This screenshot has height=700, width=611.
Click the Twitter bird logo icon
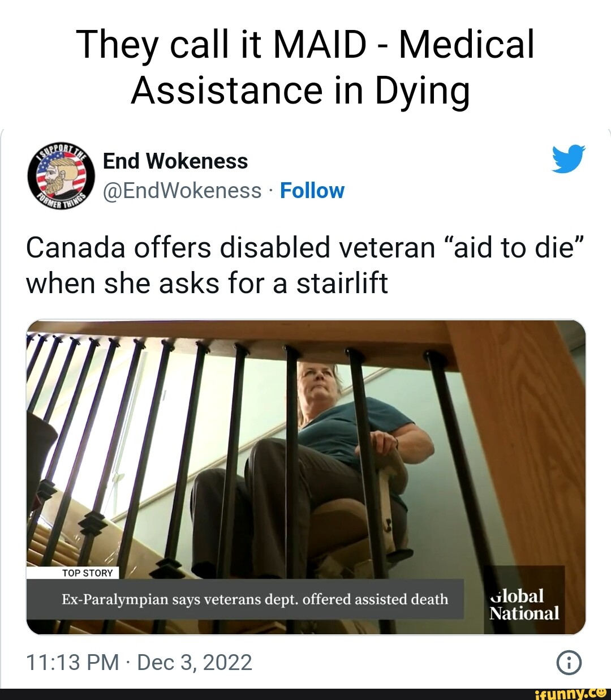click(568, 159)
